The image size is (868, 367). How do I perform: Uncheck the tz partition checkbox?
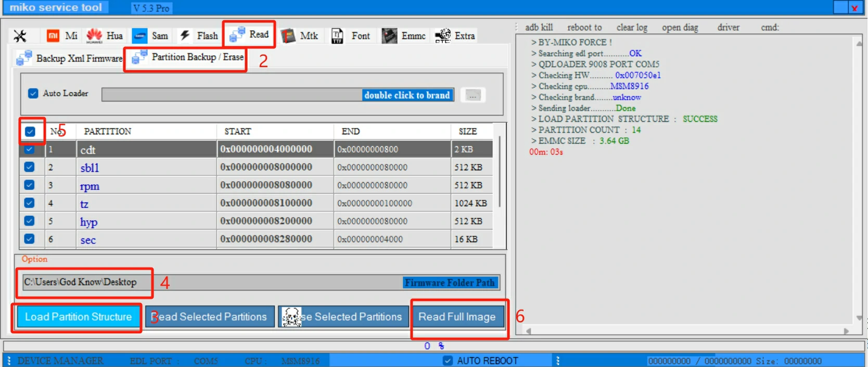coord(29,203)
